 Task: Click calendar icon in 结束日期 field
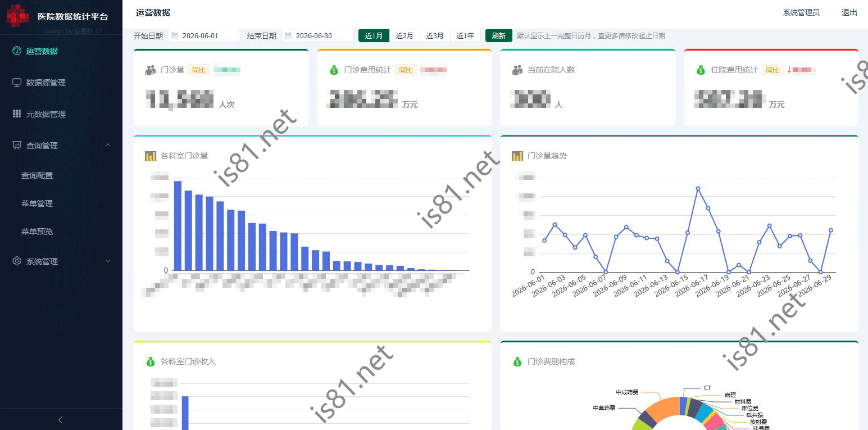(x=288, y=35)
